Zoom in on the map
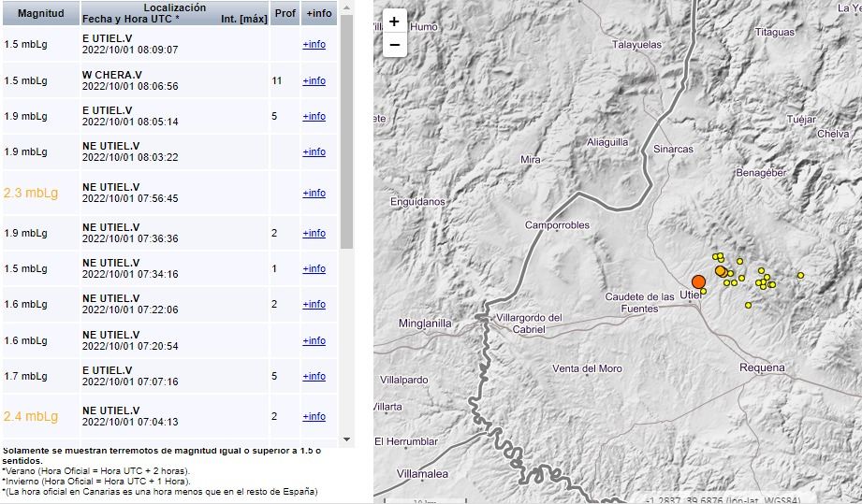Image resolution: width=862 pixels, height=504 pixels. 394,22
